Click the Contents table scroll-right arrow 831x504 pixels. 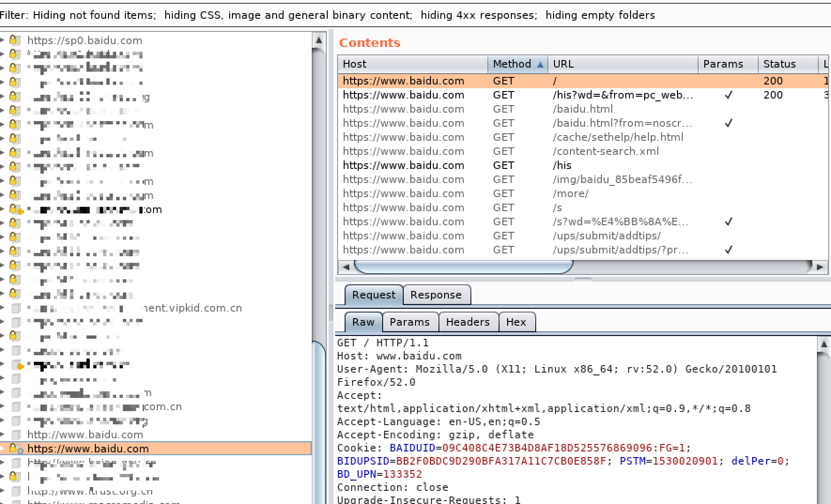tap(820, 267)
